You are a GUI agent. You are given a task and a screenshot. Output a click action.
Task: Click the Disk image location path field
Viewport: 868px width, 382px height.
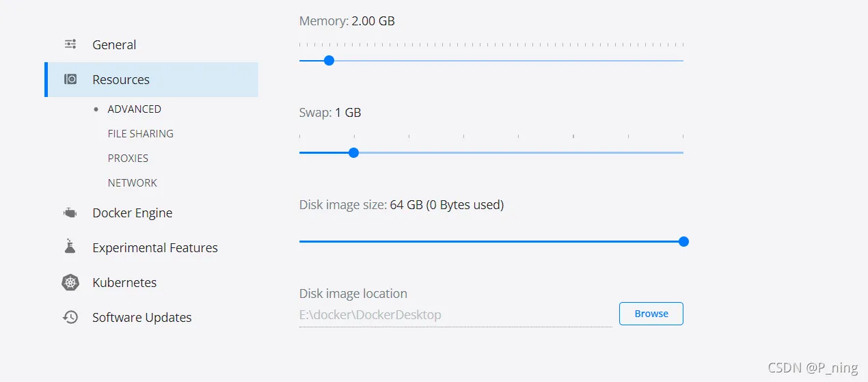455,315
